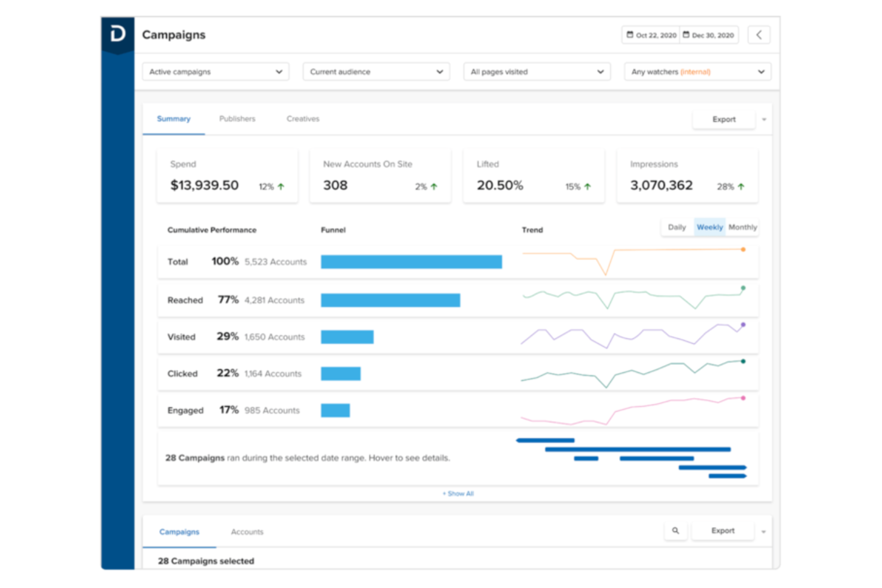Click orange end point of Total trend line

pyautogui.click(x=743, y=250)
